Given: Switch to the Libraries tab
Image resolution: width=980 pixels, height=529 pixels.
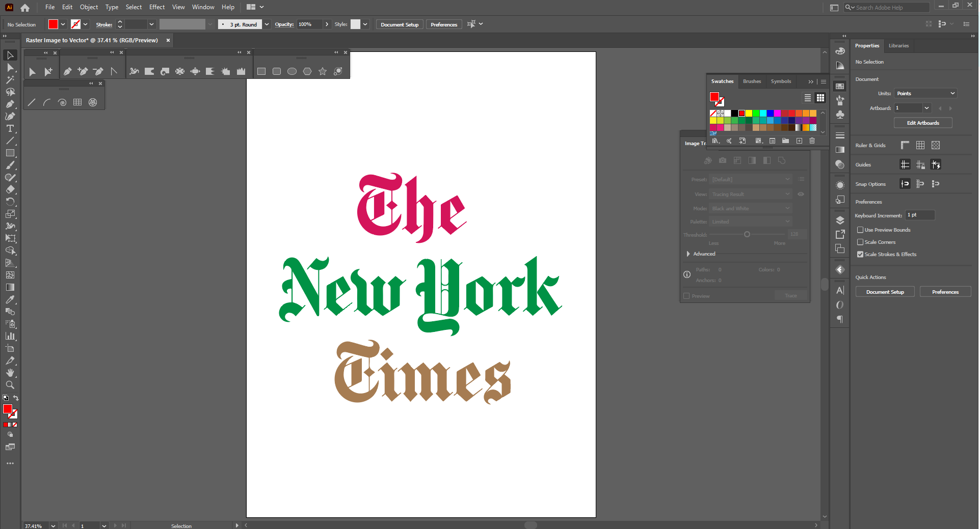Looking at the screenshot, I should 898,46.
